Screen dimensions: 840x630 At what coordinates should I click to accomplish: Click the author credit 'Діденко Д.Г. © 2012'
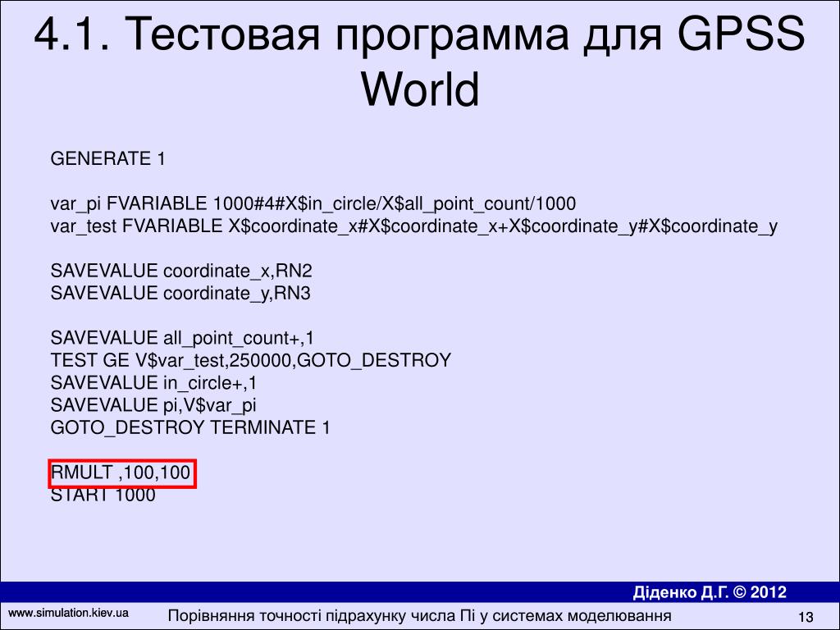pos(710,592)
